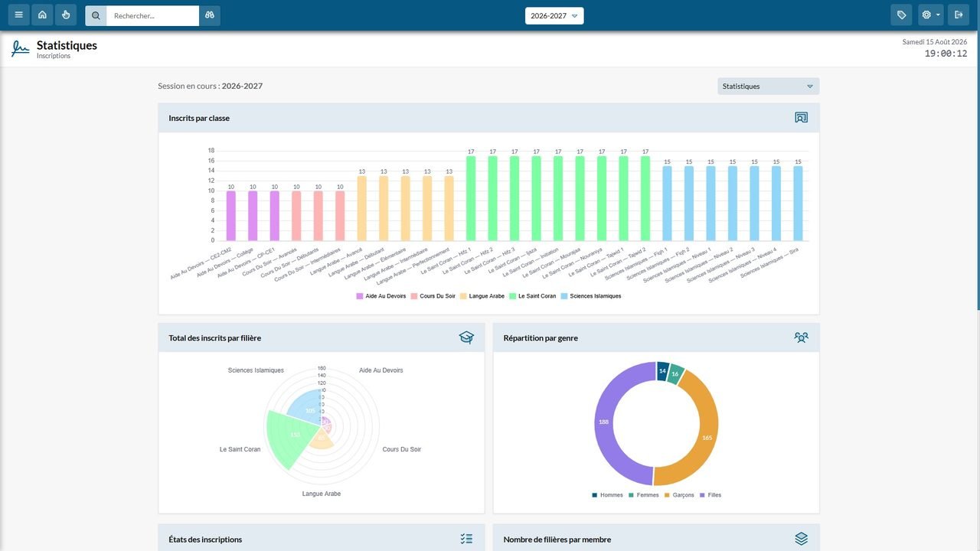This screenshot has width=980, height=551.
Task: Click the logout icon
Action: coord(959,15)
